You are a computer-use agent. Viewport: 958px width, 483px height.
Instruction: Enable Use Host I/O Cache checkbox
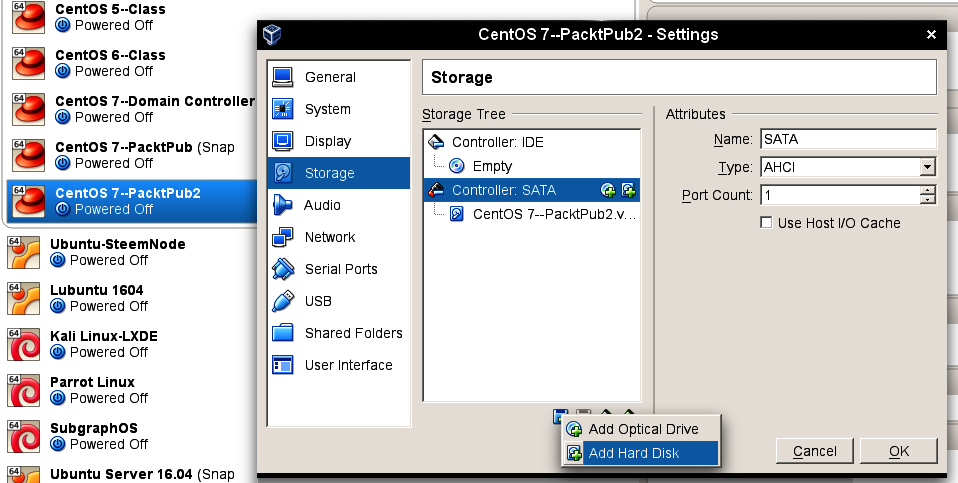[x=767, y=223]
